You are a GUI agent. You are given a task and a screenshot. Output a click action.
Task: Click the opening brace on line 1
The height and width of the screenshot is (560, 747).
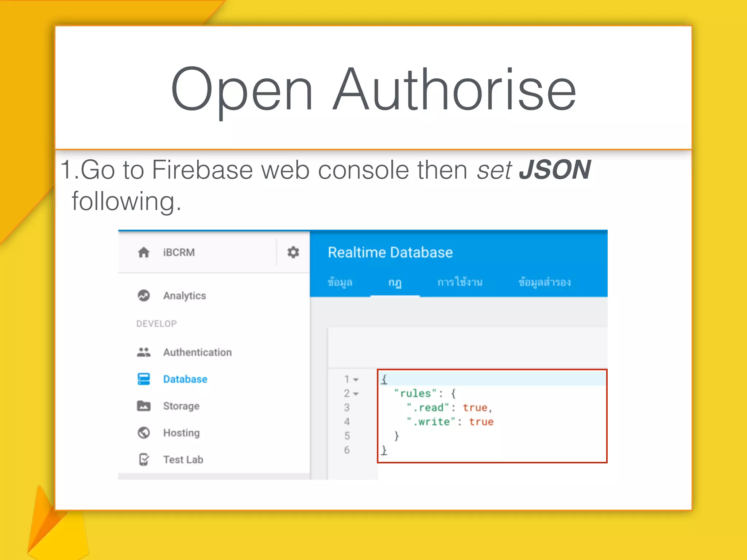tap(384, 380)
